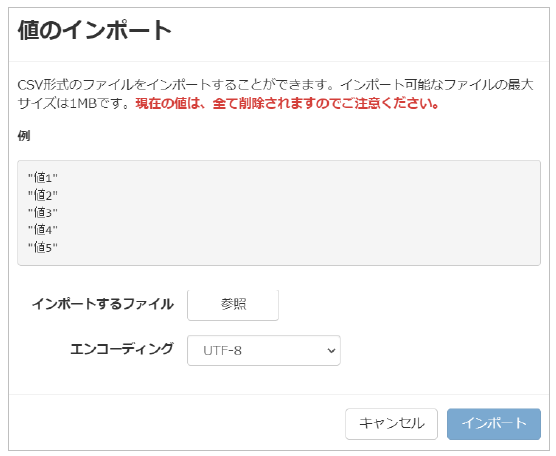Cancel the dialog with キャンセル
This screenshot has width=556, height=456.
point(391,424)
